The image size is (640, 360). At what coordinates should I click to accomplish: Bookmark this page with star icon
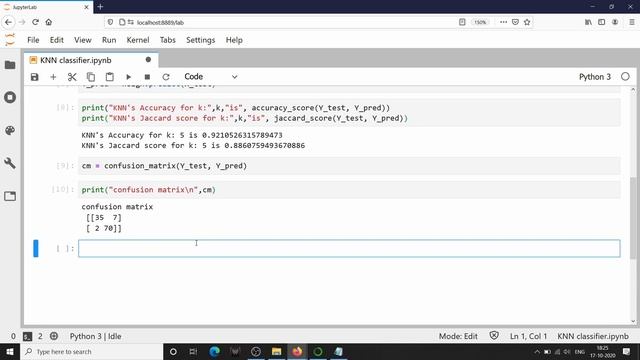tap(527, 22)
